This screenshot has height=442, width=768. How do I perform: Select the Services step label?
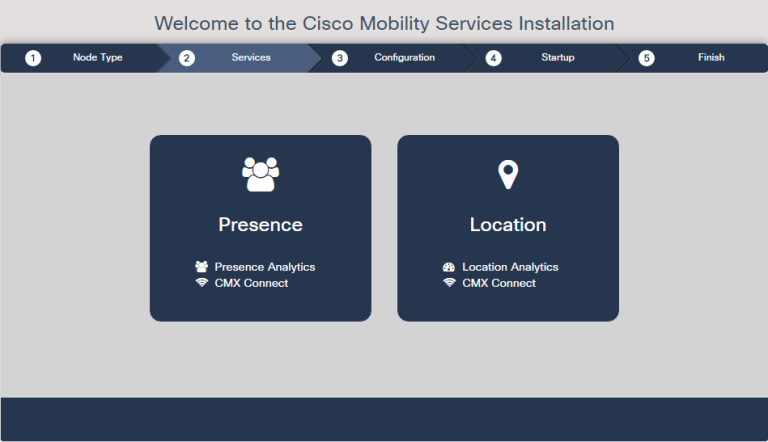click(251, 57)
